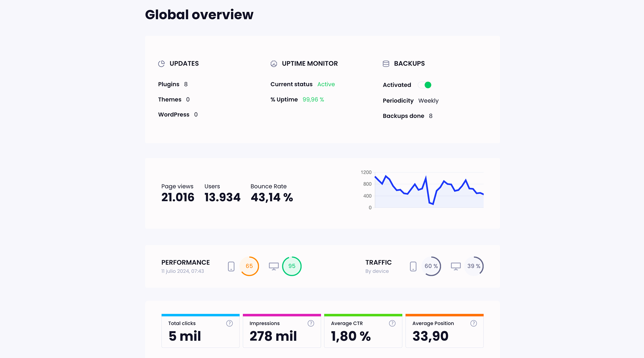This screenshot has width=644, height=358.
Task: Click the Global overview title
Action: 199,15
